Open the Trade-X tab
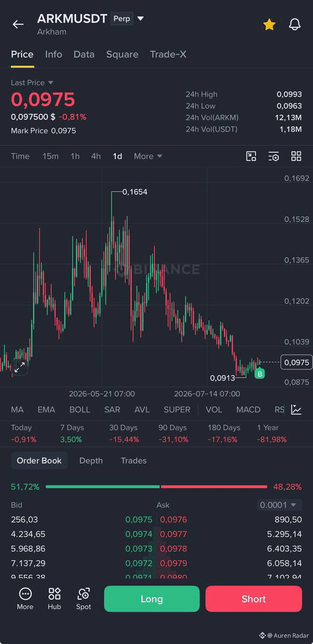The height and width of the screenshot is (644, 313). click(168, 54)
